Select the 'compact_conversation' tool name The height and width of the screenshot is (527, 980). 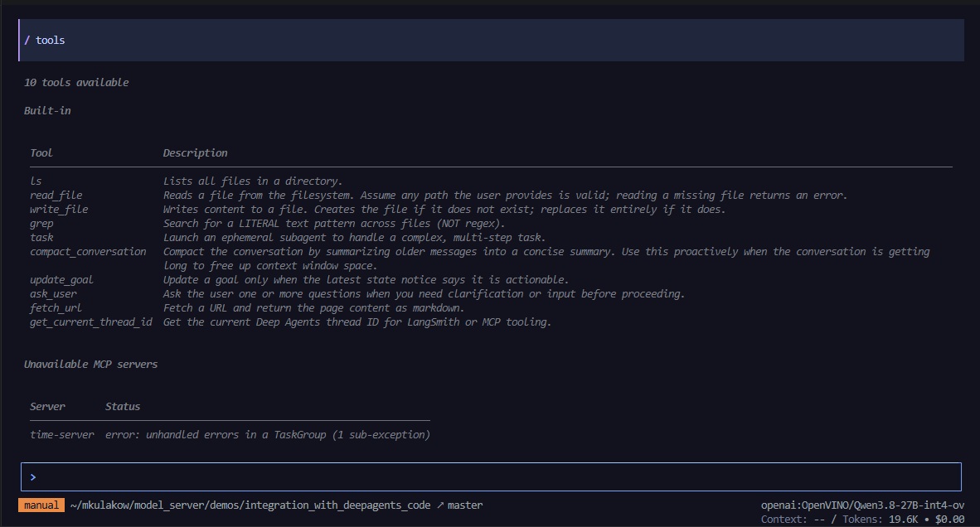pos(88,252)
